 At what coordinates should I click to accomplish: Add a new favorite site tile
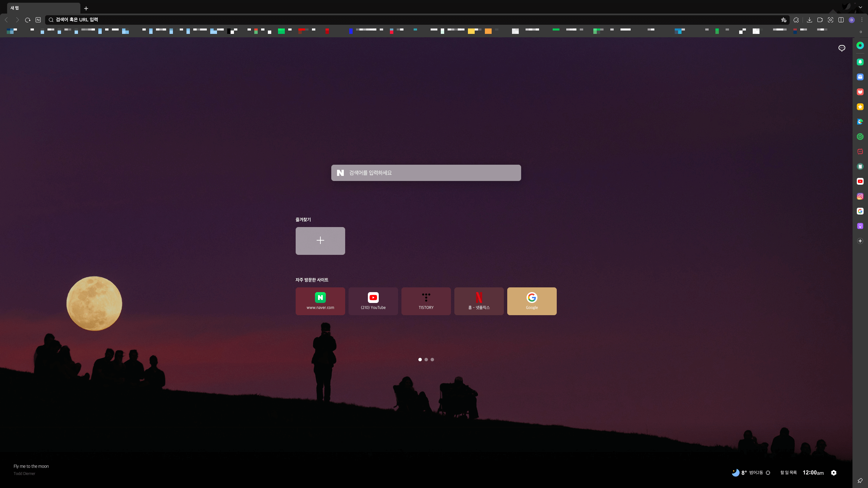320,241
